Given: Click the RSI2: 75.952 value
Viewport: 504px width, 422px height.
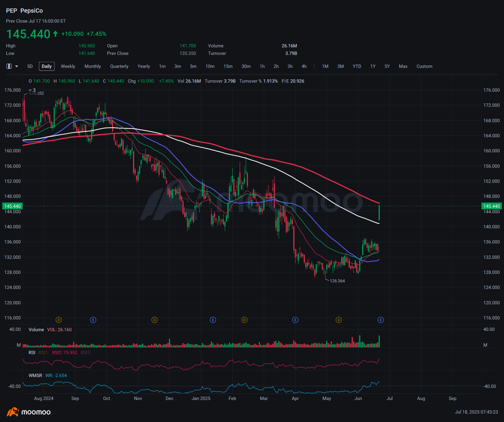Looking at the screenshot, I should pos(65,353).
